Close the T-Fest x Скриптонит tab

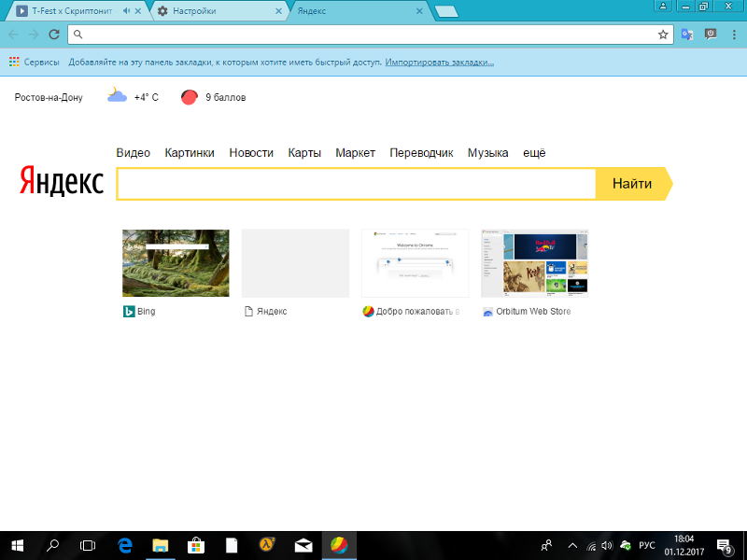tap(138, 11)
